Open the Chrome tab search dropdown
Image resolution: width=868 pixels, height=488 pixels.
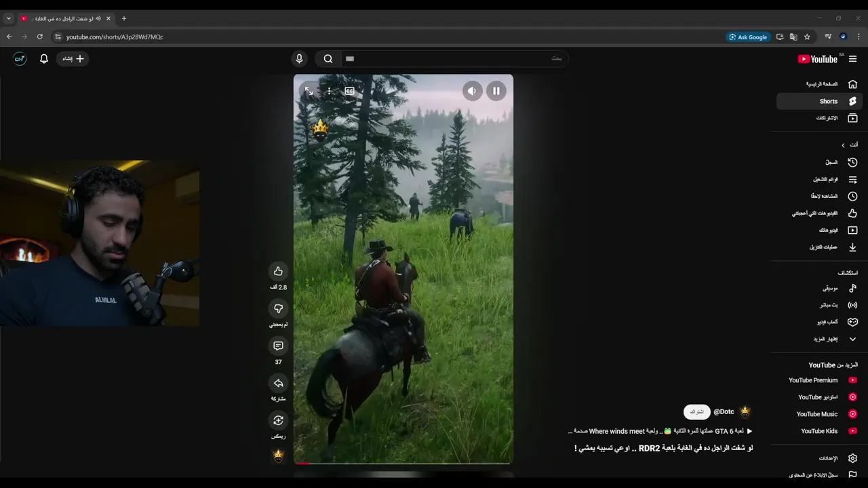click(8, 18)
